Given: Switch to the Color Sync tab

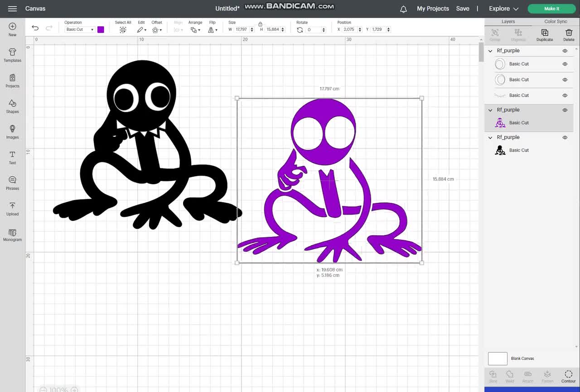Looking at the screenshot, I should (556, 21).
